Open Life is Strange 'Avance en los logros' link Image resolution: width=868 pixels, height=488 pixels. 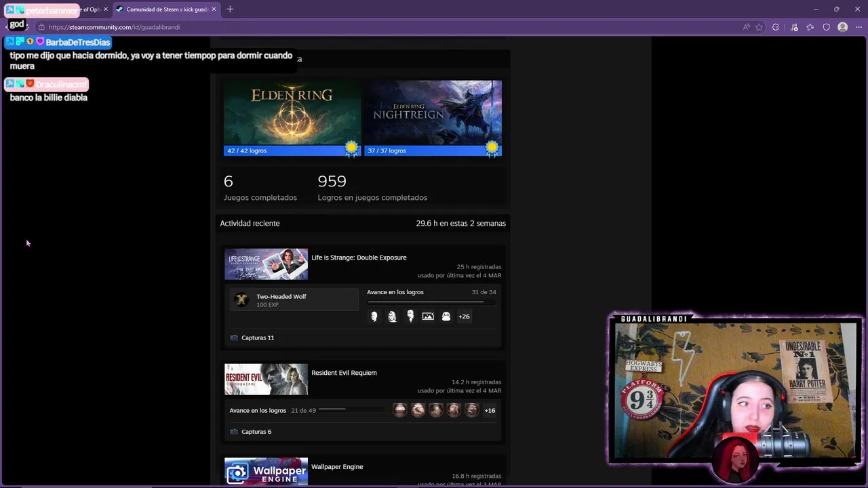point(395,292)
